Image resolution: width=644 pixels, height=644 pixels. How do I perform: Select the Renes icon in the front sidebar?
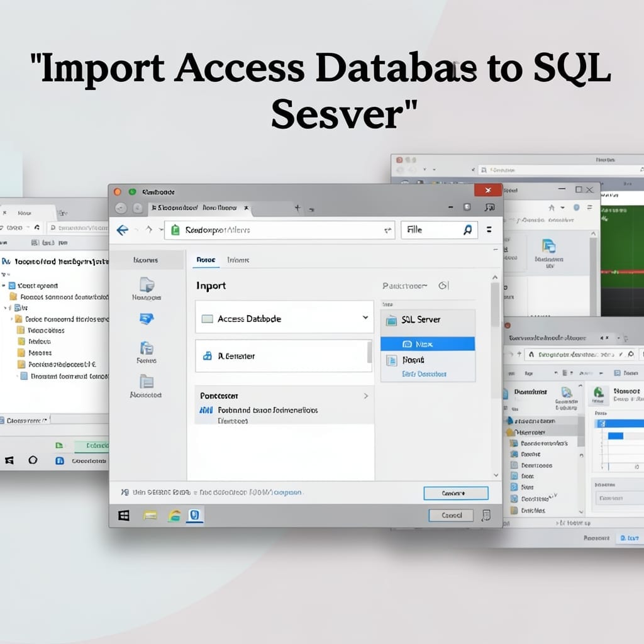pos(147,348)
